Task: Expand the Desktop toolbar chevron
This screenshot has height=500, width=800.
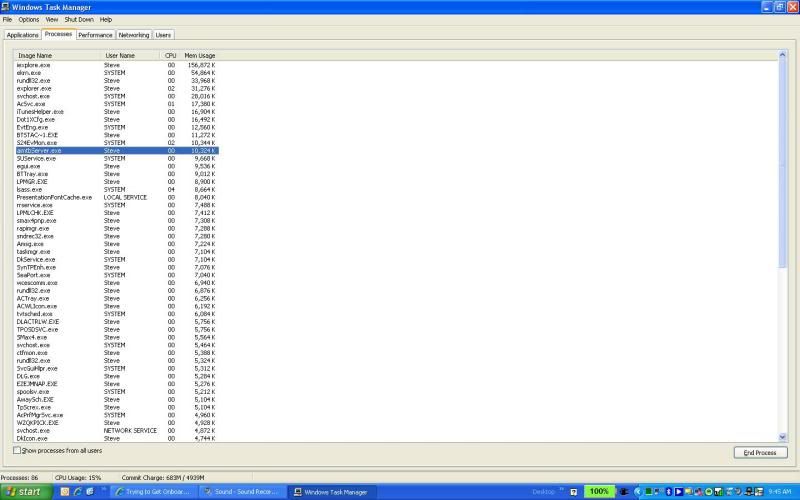Action: (x=562, y=489)
